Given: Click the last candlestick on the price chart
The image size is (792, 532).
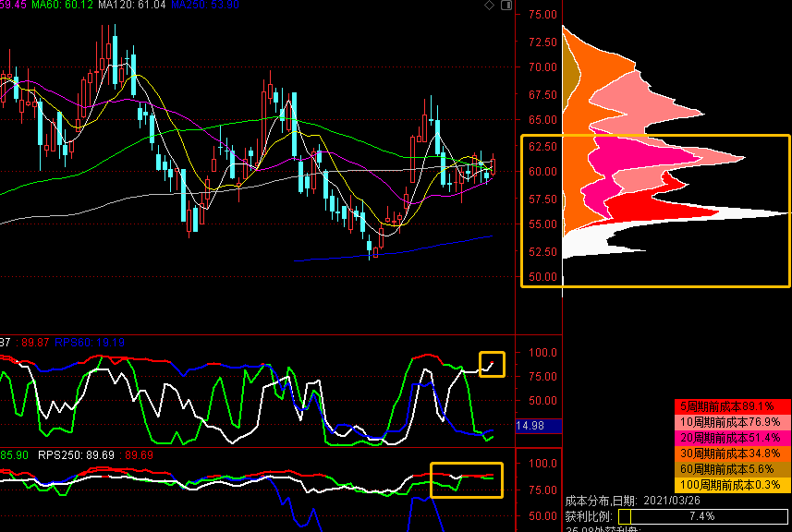Looking at the screenshot, I should [x=493, y=165].
